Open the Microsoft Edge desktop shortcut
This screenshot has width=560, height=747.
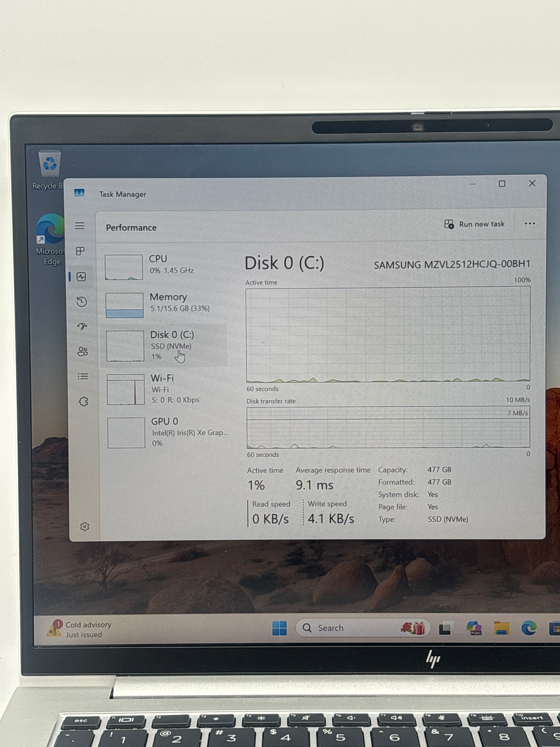pyautogui.click(x=51, y=239)
